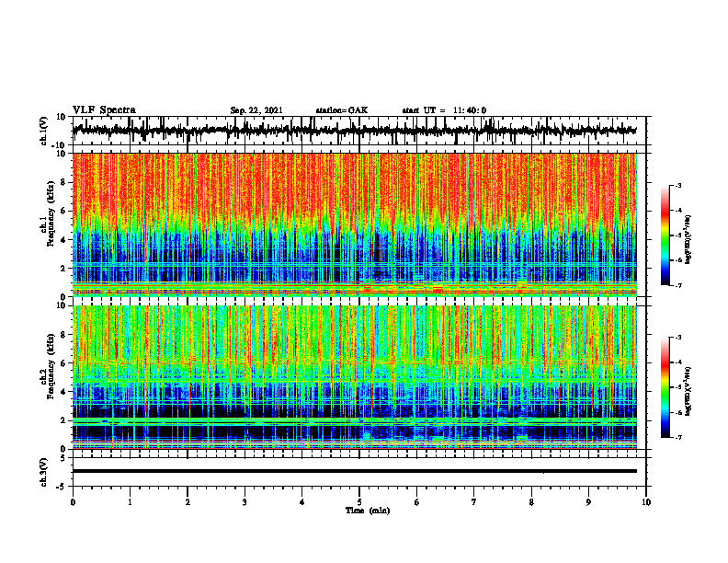
Task: Click the '5' tick on ch.3(V) axis
Action: point(63,458)
